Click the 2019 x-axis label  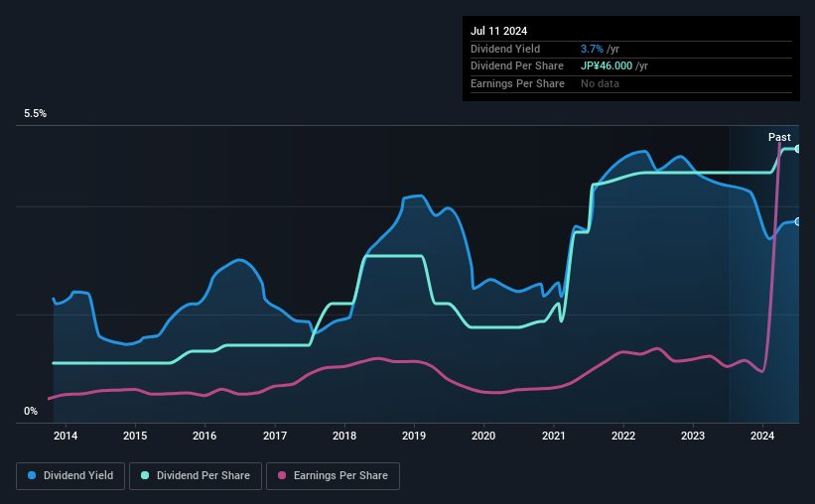coord(414,436)
